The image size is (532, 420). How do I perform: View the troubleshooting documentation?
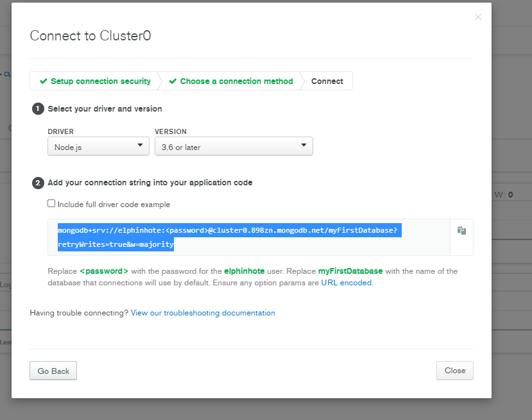[x=203, y=313]
